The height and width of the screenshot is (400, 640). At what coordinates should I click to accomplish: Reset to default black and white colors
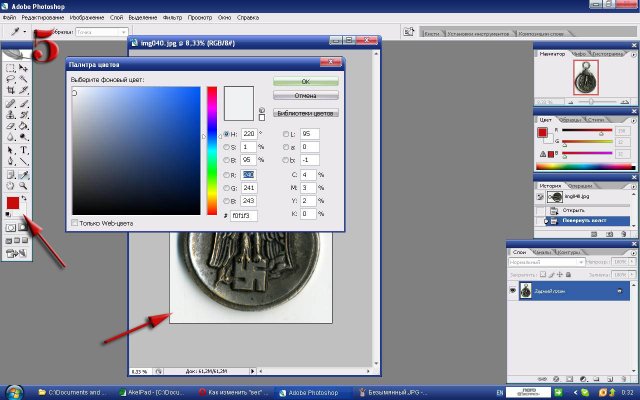tap(9, 214)
